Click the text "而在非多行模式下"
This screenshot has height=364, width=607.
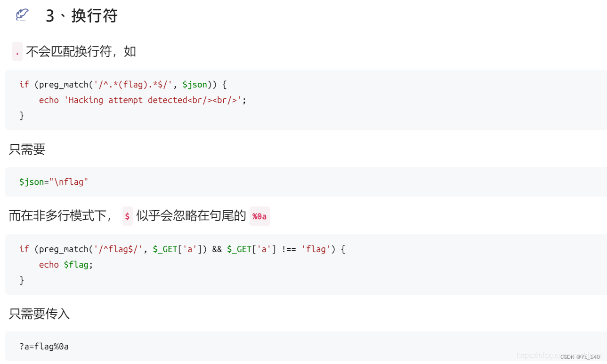[59, 216]
